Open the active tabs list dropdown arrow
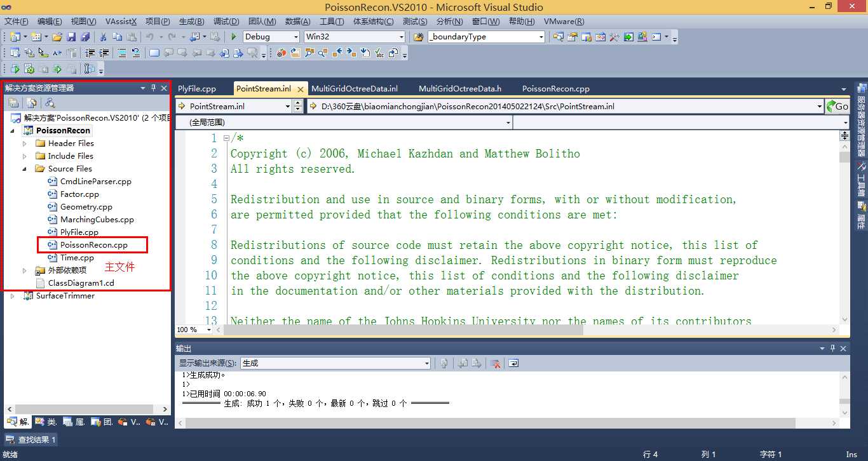Viewport: 868px width, 461px height. (844, 90)
